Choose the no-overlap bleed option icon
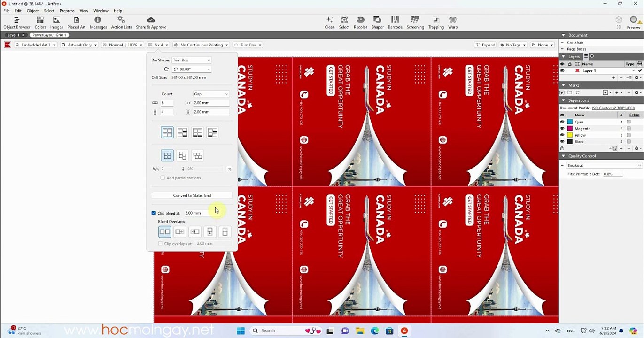644x338 pixels. coord(165,231)
